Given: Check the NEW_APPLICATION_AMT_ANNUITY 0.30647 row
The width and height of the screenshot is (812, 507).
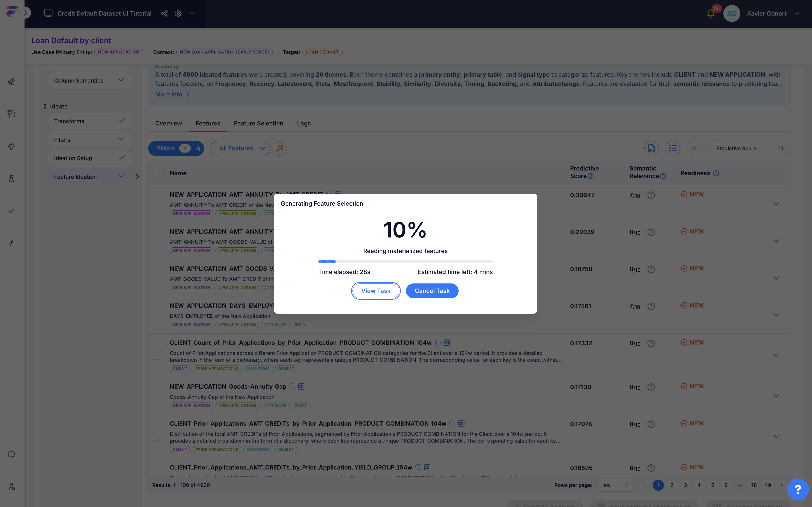Looking at the screenshot, I should pyautogui.click(x=157, y=204).
